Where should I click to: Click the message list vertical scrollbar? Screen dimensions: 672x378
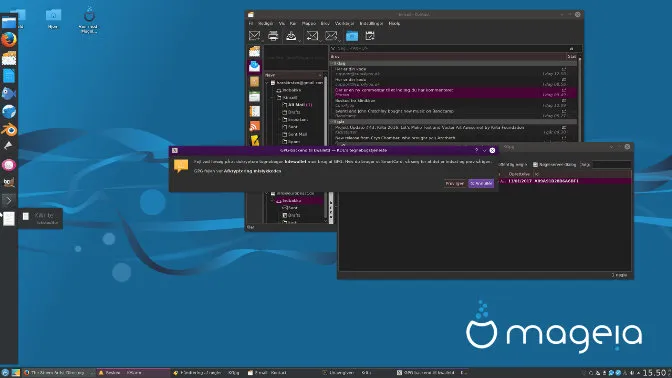tap(579, 99)
